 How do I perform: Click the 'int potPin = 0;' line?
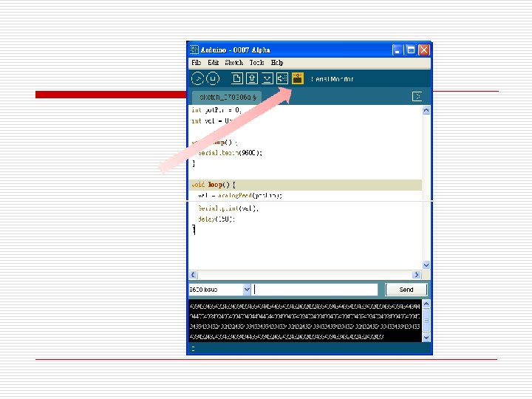point(216,110)
